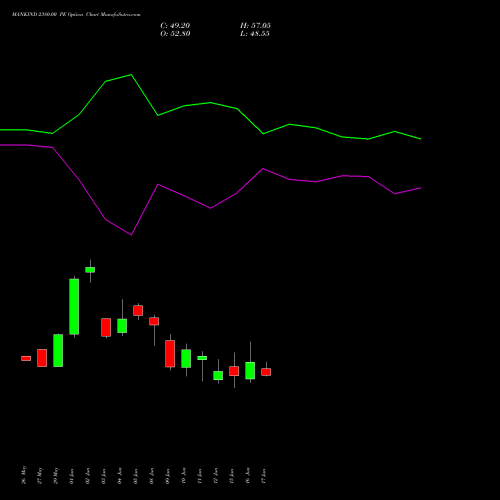The height and width of the screenshot is (500, 500).
Task: Click the tall green candle above 01 Jun
Action: (74, 307)
